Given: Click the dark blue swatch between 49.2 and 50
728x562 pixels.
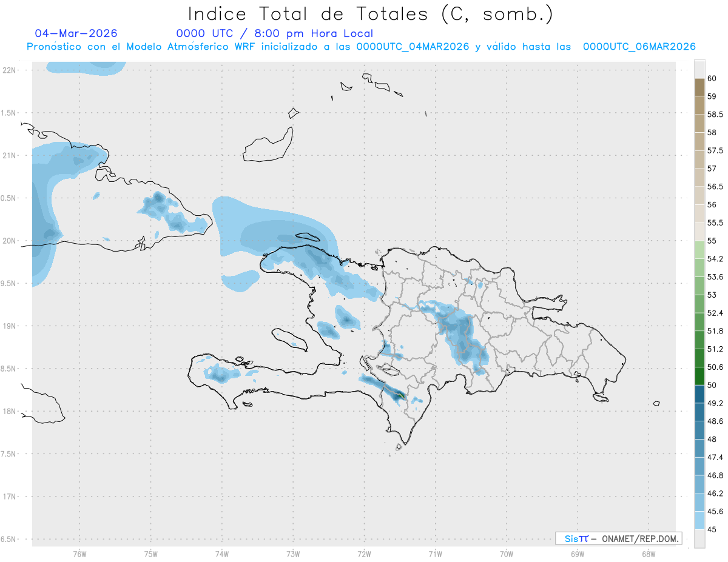Looking at the screenshot, I should 699,394.
